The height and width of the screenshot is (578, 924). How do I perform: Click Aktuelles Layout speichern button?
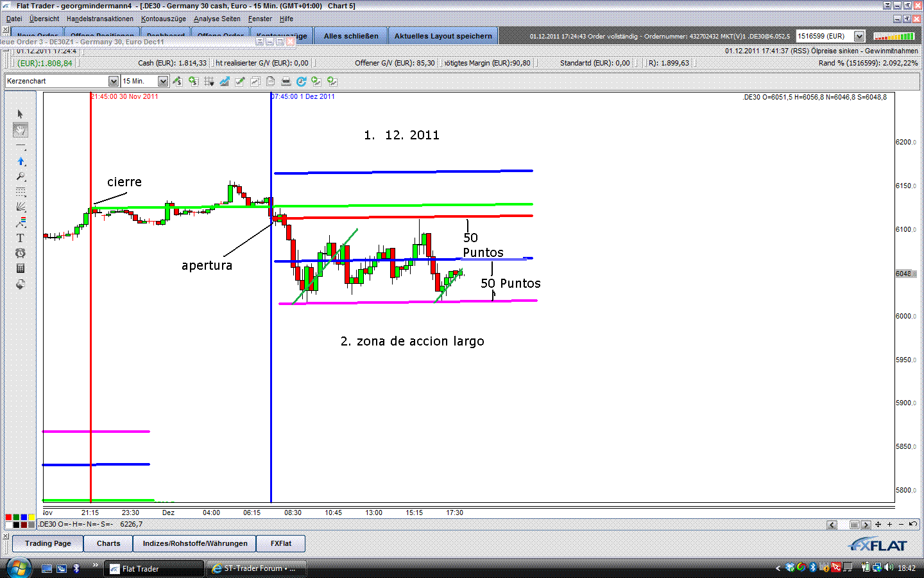coord(443,36)
